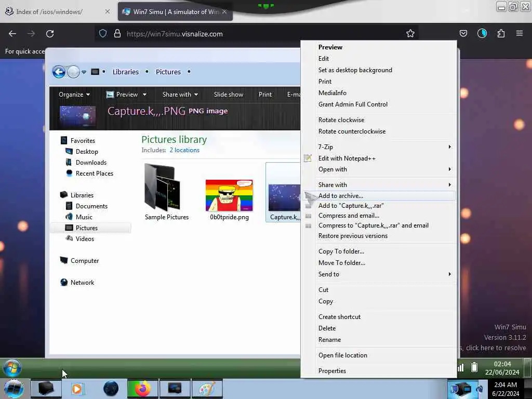This screenshot has height=399, width=532.
Task: Open media player icon on host taskbar
Action: click(x=77, y=389)
